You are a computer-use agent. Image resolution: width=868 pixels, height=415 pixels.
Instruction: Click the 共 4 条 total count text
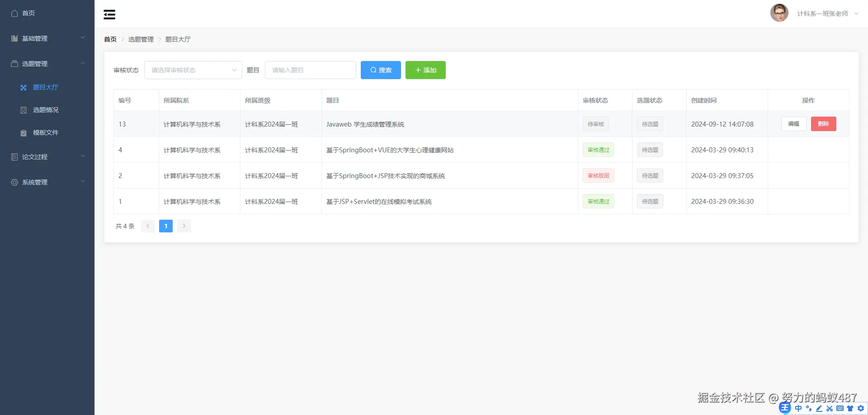point(125,226)
